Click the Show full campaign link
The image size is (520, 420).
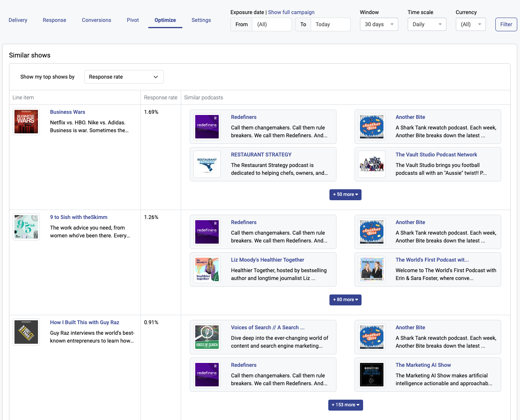pyautogui.click(x=291, y=13)
